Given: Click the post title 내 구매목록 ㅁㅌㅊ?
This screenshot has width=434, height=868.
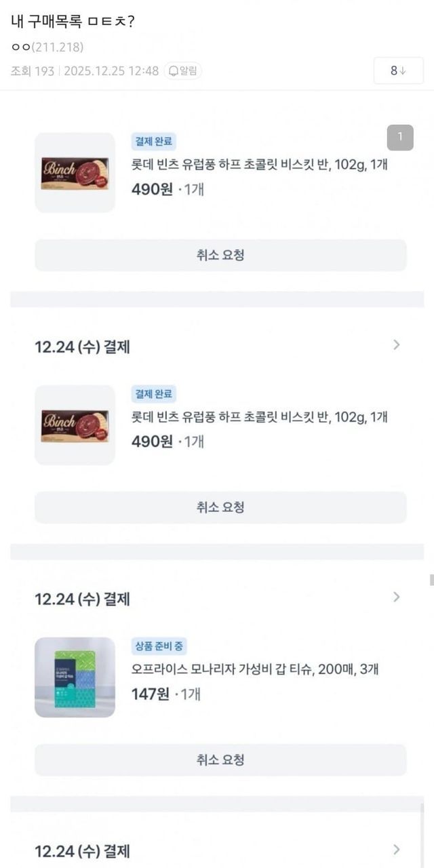Looking at the screenshot, I should (x=73, y=21).
